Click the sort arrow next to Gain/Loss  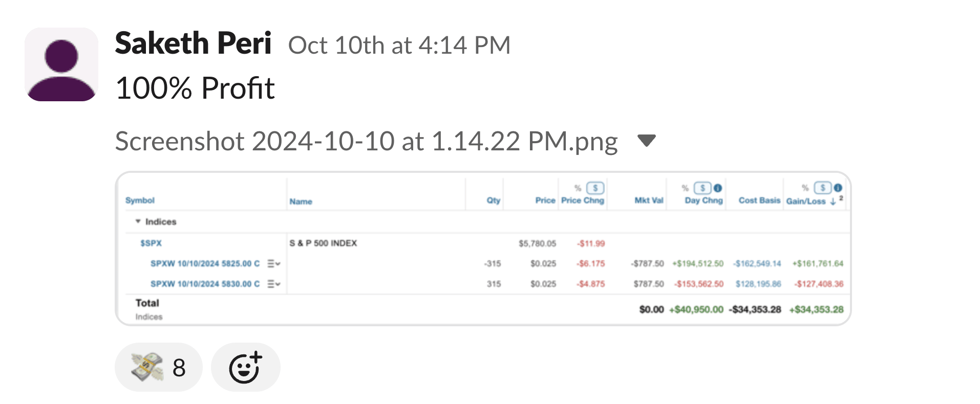coord(833,201)
